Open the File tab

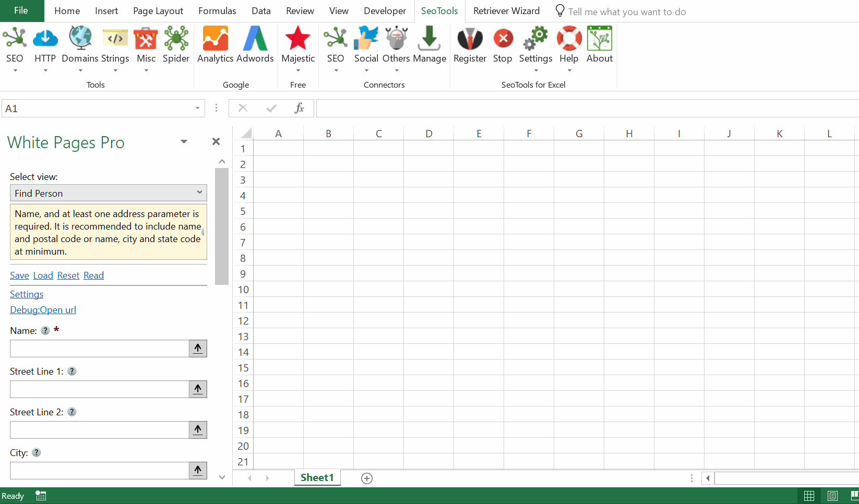[x=21, y=11]
